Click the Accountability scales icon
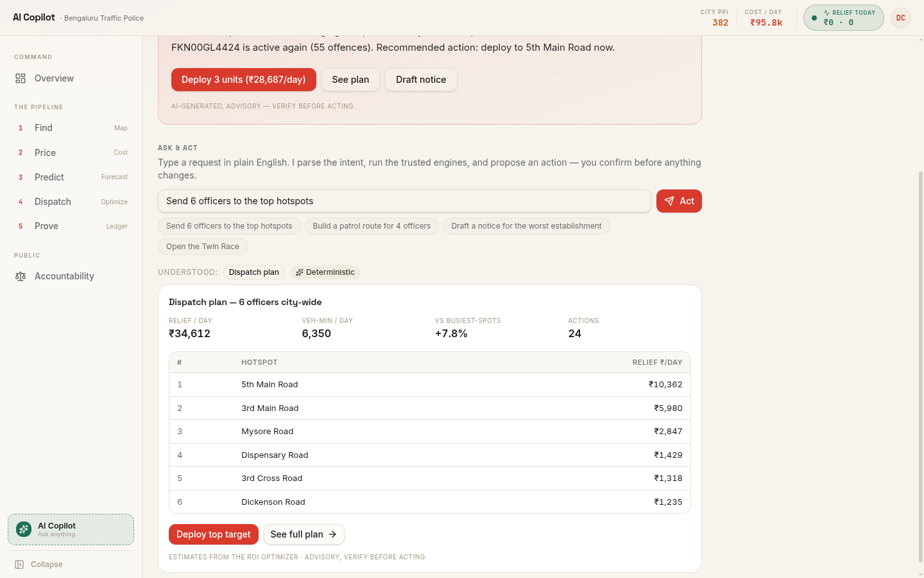Screen dimensions: 924x578 21,276
